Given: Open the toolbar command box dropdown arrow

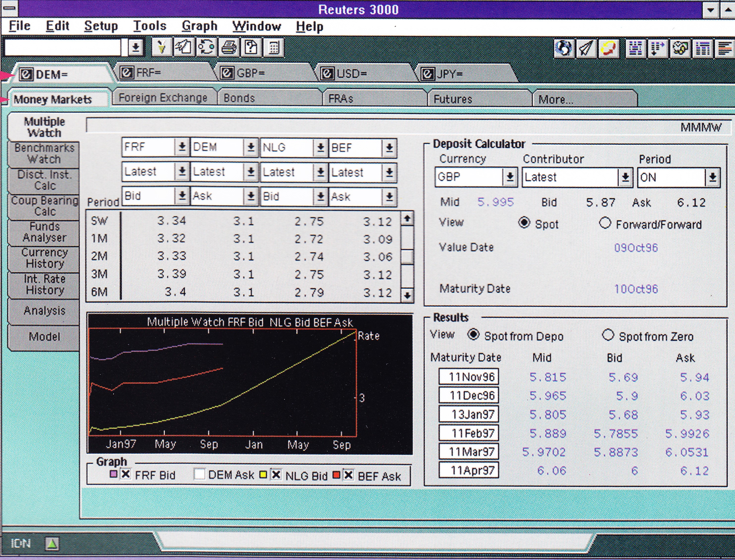Looking at the screenshot, I should [x=136, y=47].
